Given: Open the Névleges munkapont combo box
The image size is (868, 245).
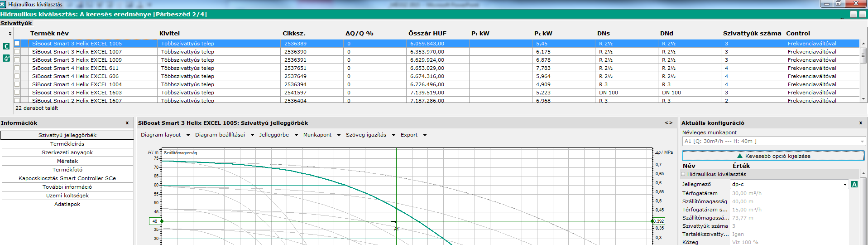Looking at the screenshot, I should click(x=773, y=141).
